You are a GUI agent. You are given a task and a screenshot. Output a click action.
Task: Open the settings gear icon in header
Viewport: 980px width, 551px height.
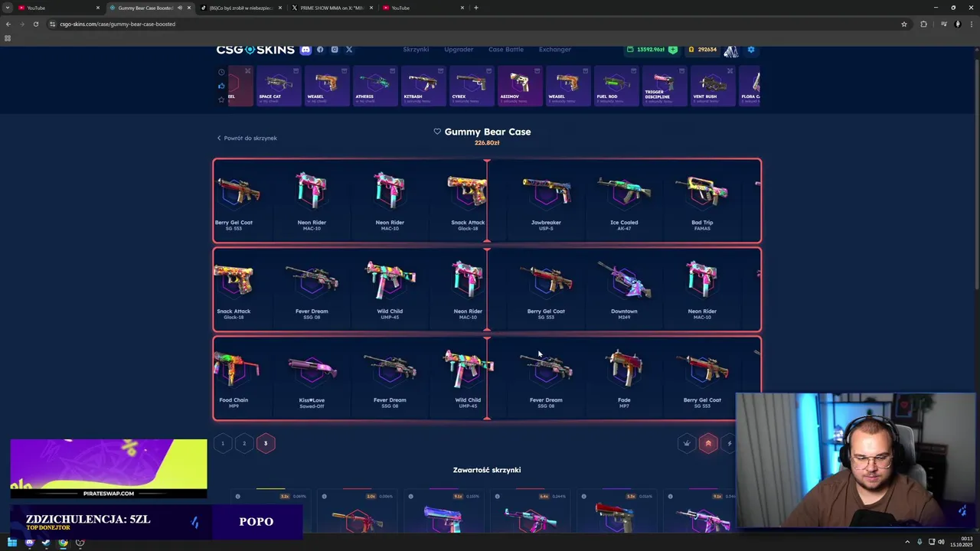pos(751,50)
